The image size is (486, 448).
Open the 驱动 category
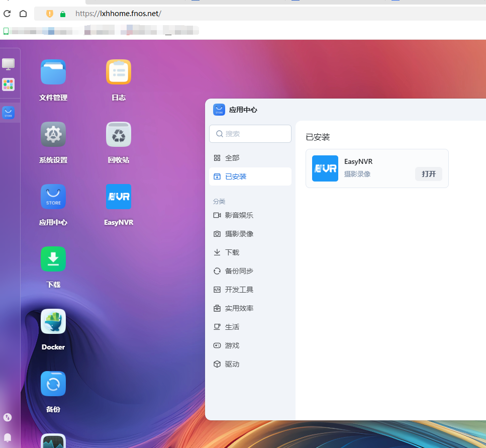point(250,364)
